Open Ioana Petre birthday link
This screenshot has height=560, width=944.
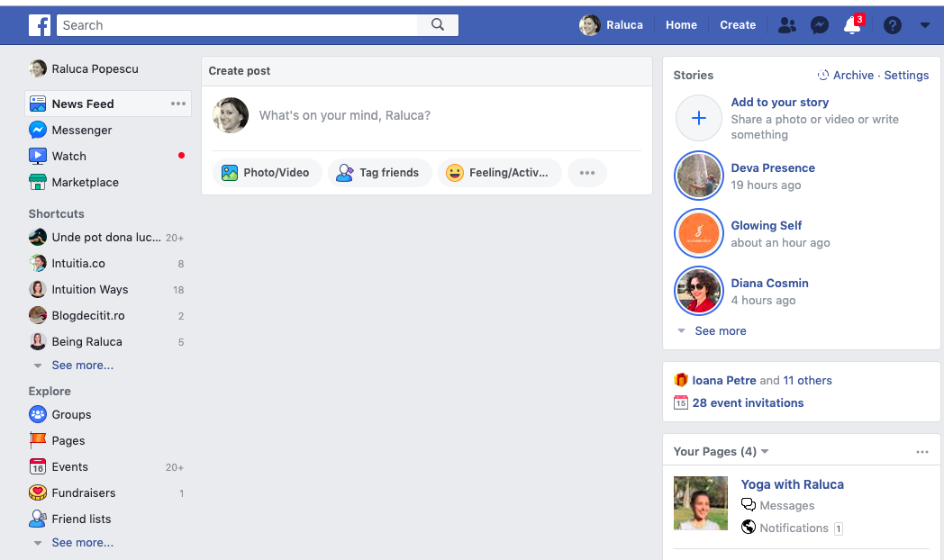click(723, 380)
